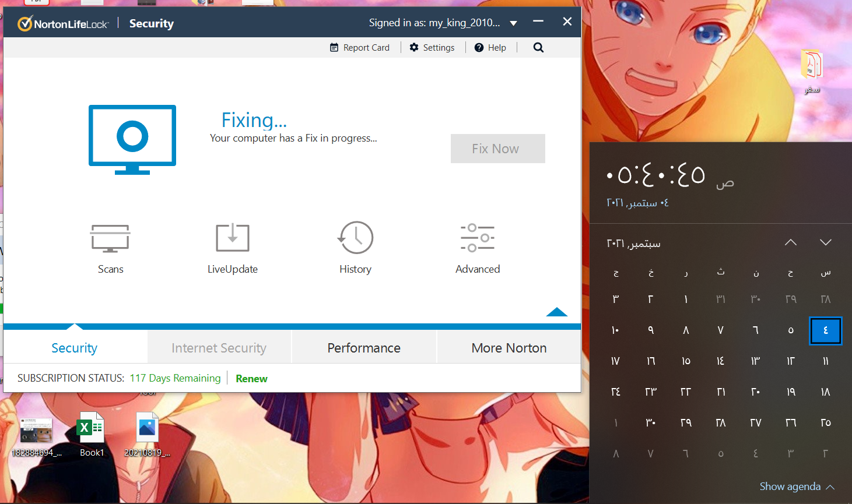Select desktop image thumbnail 182884694_
852x504 pixels.
coord(36,437)
